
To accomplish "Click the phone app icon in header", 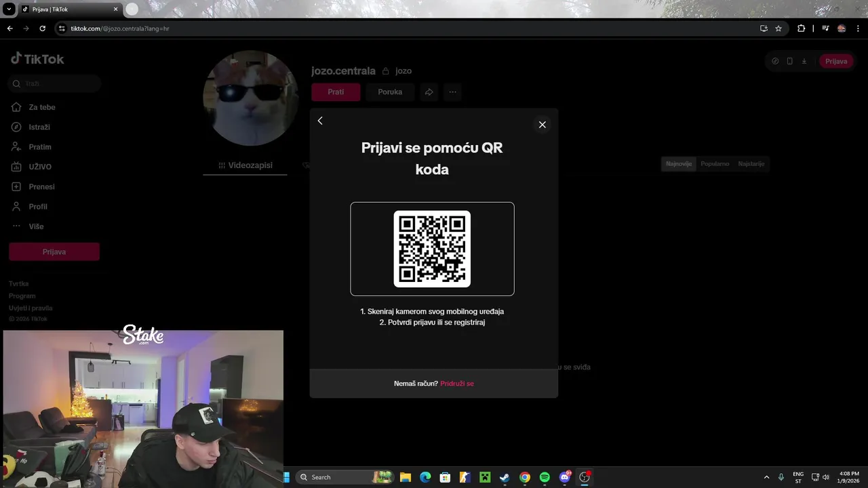I will (789, 61).
